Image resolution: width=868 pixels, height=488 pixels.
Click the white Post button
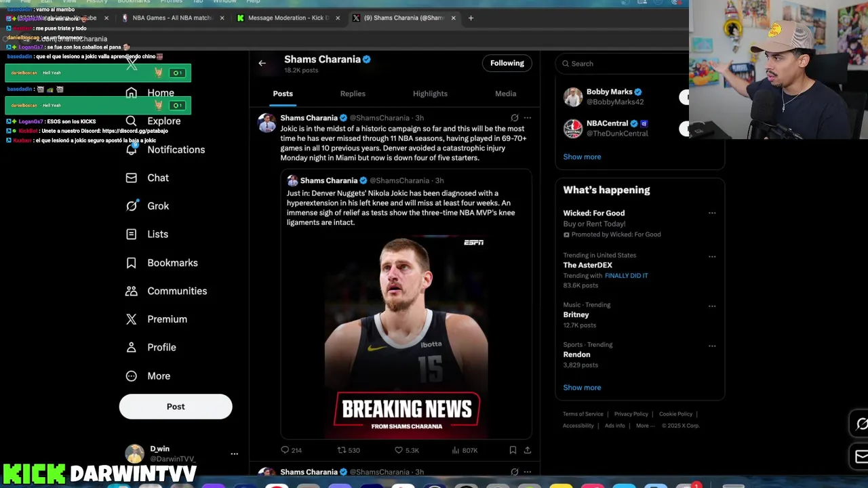(176, 407)
